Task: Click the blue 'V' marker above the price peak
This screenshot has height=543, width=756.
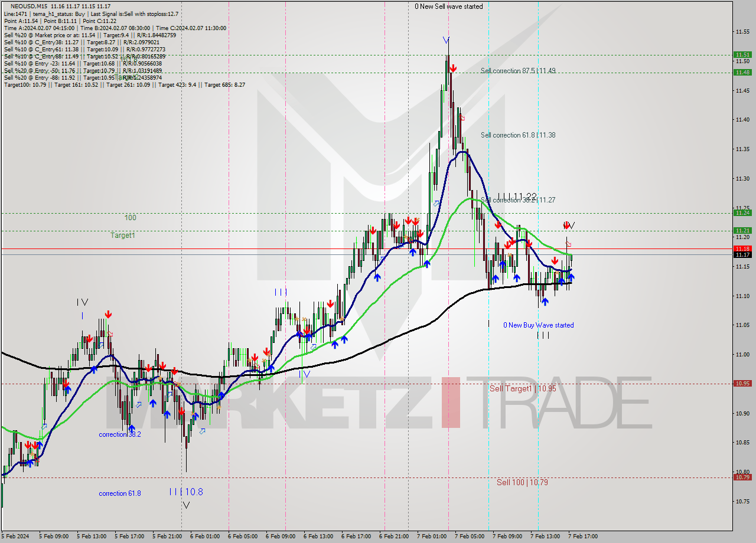Action: coord(446,40)
